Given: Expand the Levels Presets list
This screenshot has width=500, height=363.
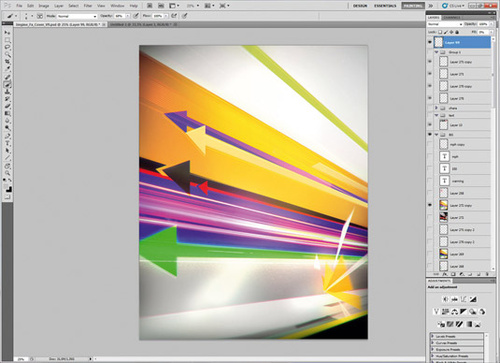Looking at the screenshot, I should pos(433,336).
